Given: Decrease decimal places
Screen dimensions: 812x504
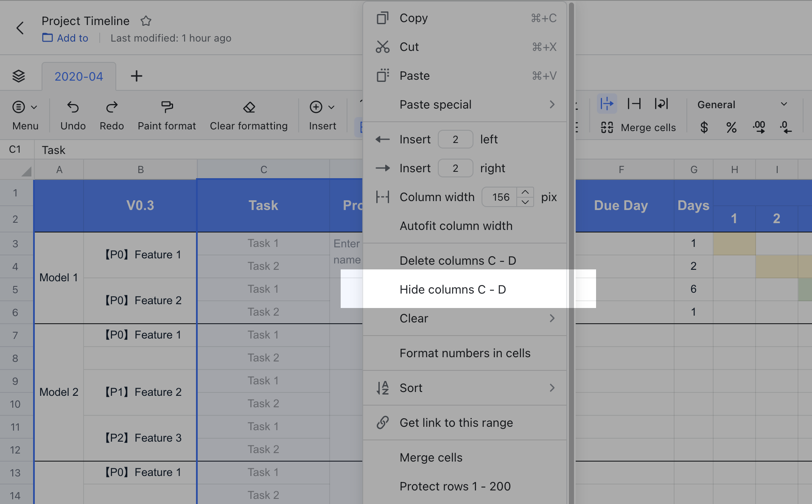Looking at the screenshot, I should [x=786, y=127].
